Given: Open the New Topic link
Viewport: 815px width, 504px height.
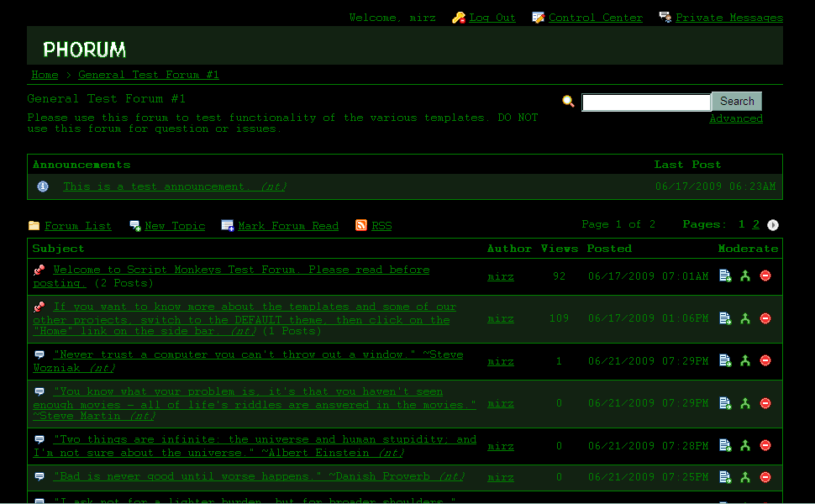Looking at the screenshot, I should point(175,226).
